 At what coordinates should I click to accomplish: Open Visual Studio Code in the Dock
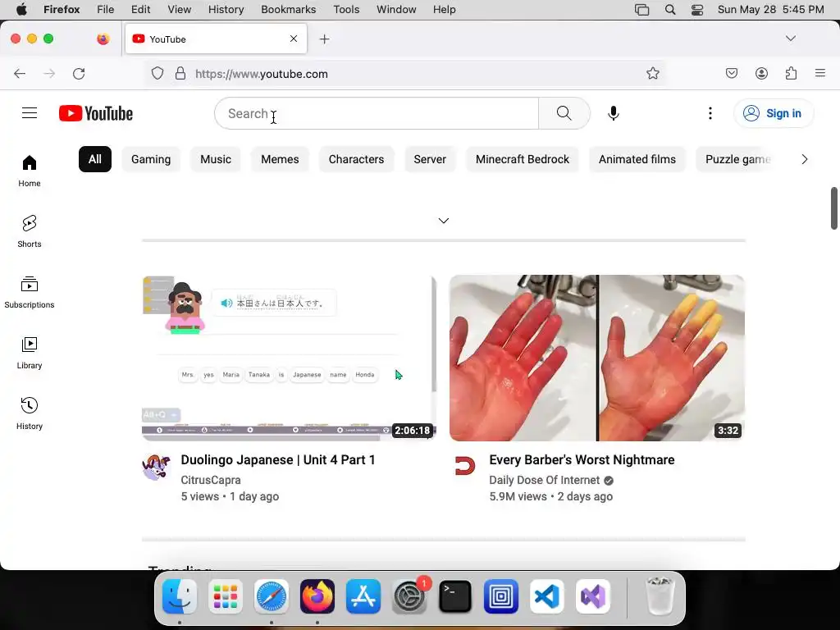pos(547,596)
